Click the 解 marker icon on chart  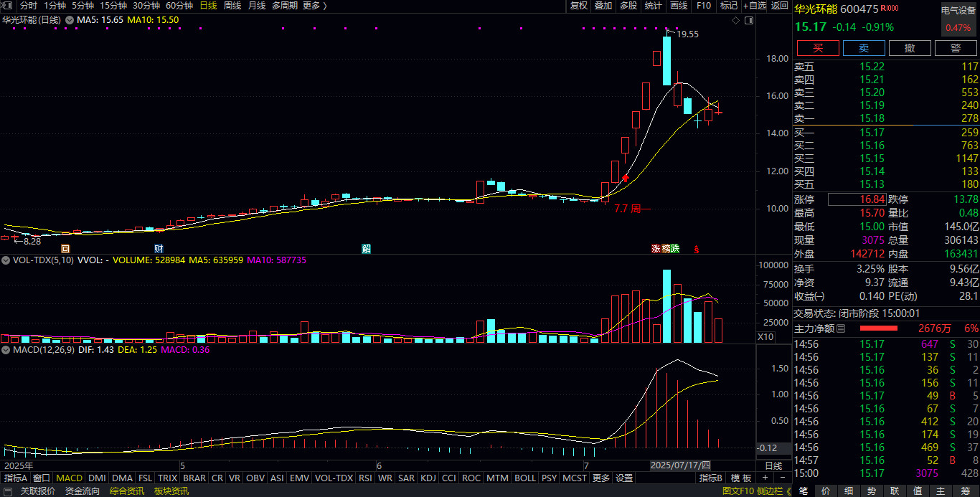click(x=367, y=249)
